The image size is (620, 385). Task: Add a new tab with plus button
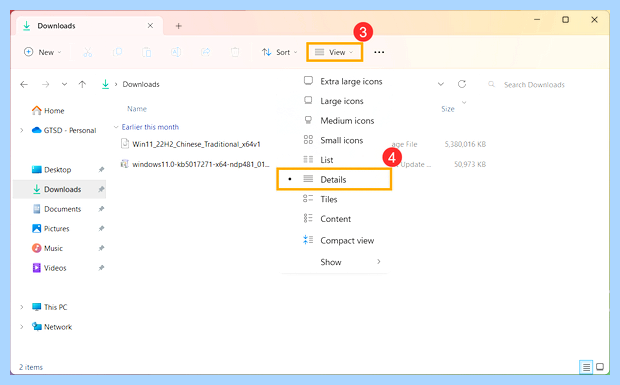[x=178, y=26]
